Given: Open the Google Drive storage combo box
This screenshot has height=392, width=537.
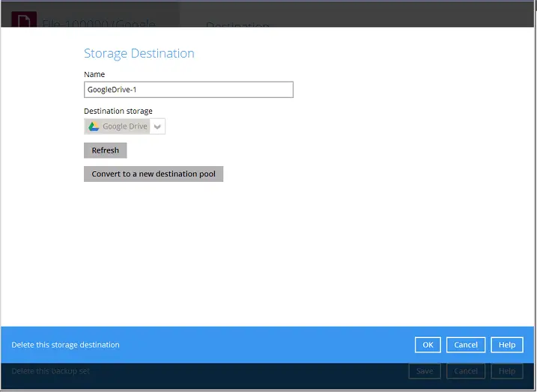Looking at the screenshot, I should tap(124, 126).
